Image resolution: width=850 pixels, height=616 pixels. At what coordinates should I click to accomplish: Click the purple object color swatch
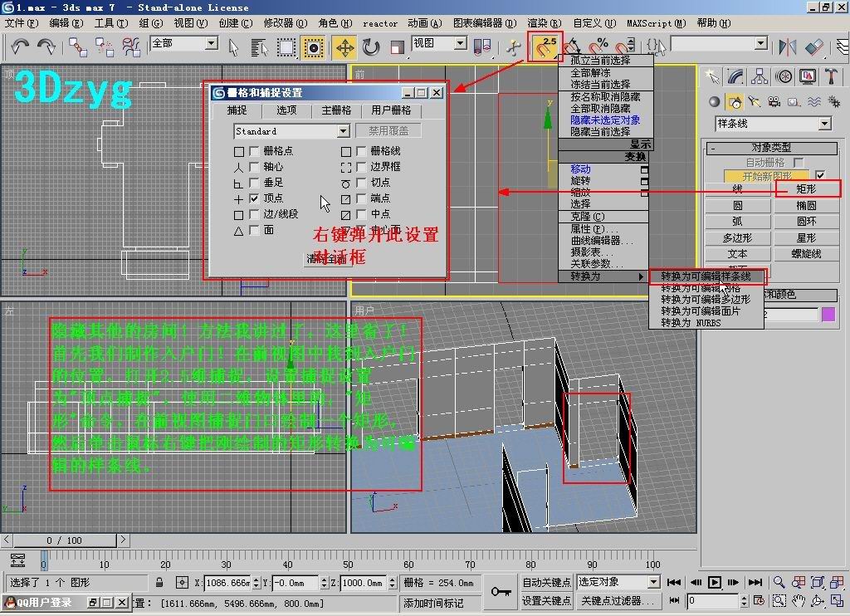pyautogui.click(x=828, y=314)
